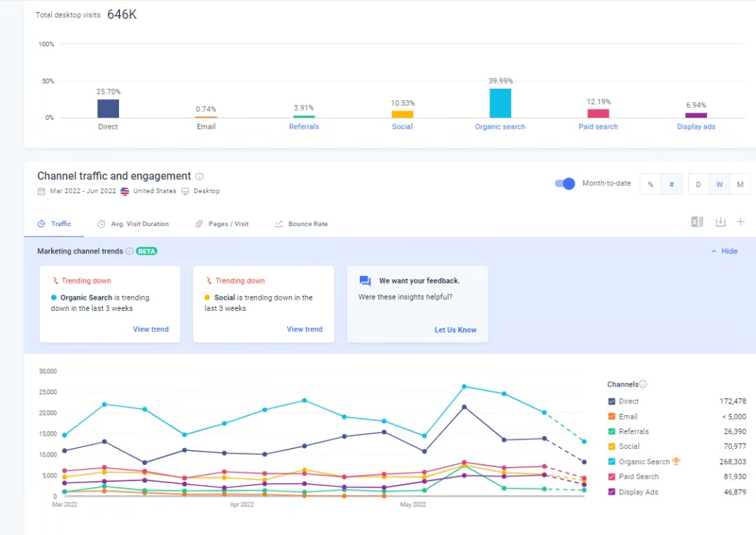Click the download chart icon

[720, 222]
